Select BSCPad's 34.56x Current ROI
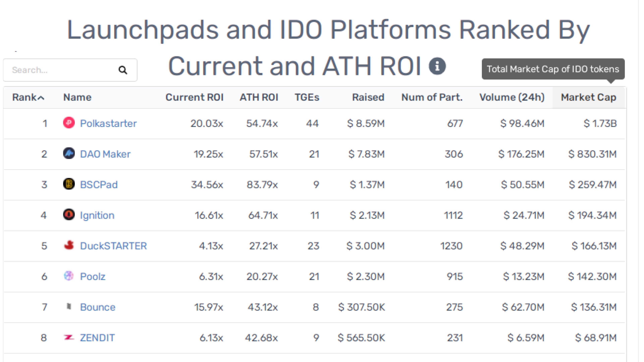The height and width of the screenshot is (362, 644). pos(207,185)
